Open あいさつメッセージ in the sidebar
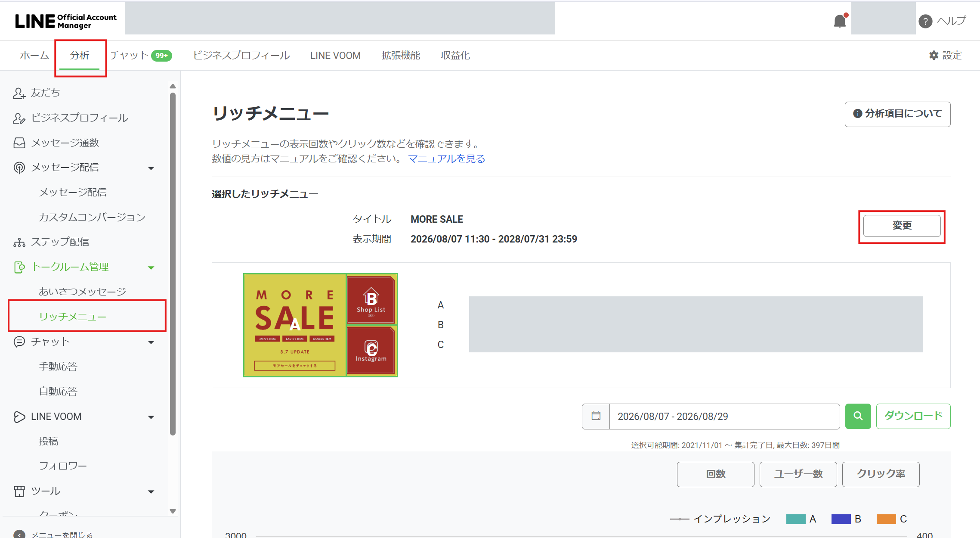 [x=82, y=292]
